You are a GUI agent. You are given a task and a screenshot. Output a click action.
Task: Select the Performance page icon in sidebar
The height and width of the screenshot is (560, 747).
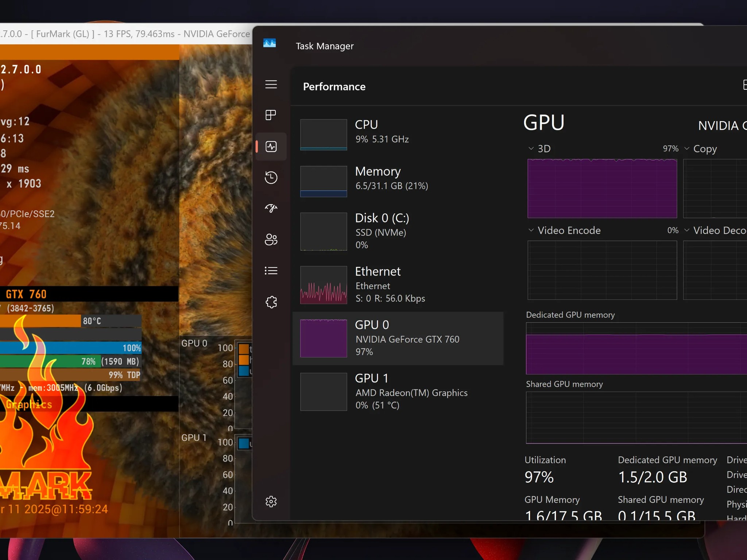coord(271,147)
